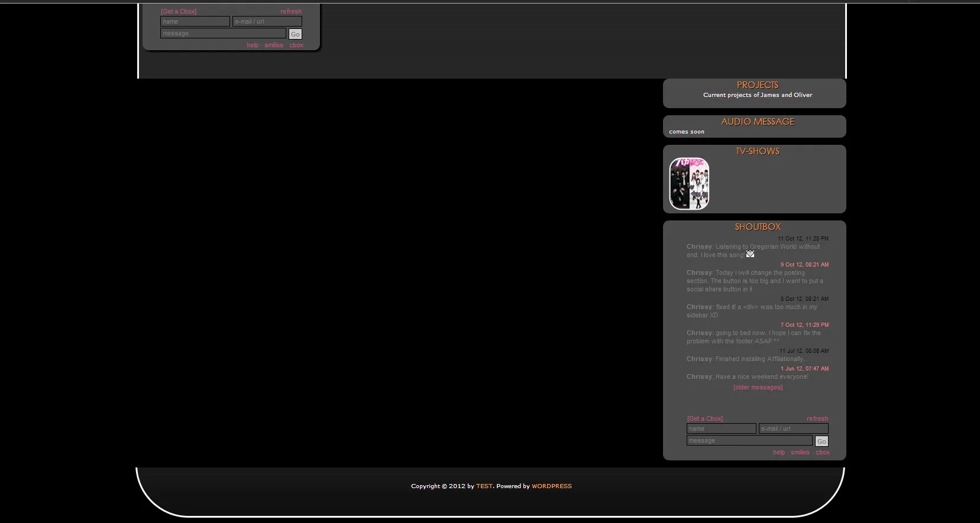The width and height of the screenshot is (980, 523).
Task: Click the TEST link in the footer
Action: (484, 486)
